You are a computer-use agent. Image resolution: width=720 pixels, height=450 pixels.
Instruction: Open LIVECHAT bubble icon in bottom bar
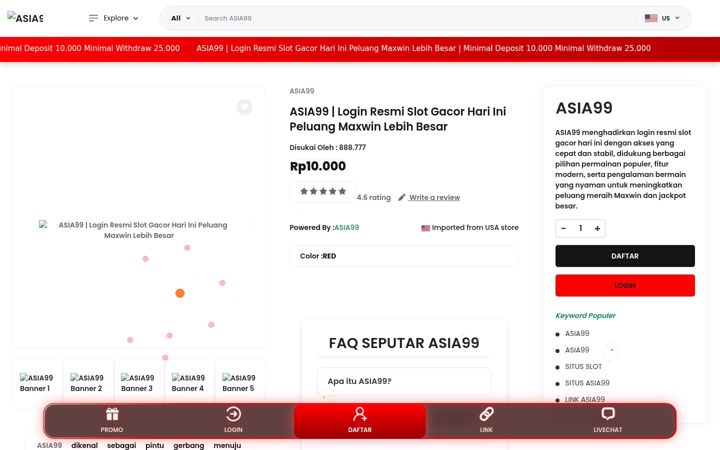608,414
